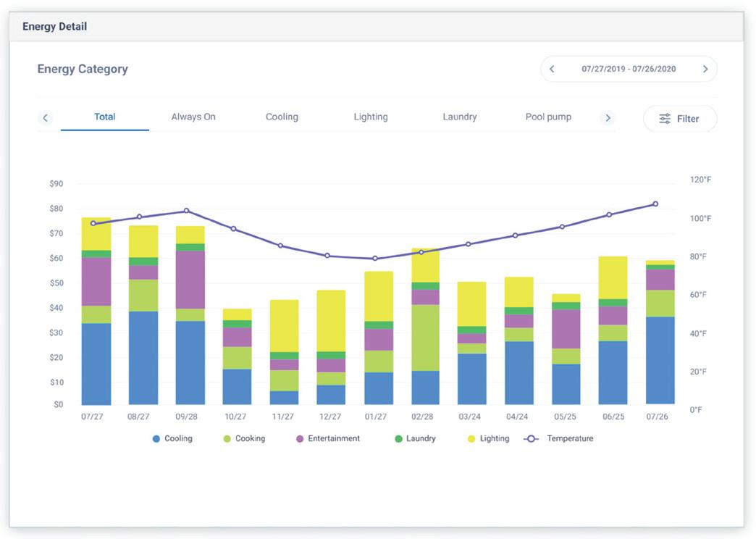Toggle Entertainment series in legend
Image resolution: width=756 pixels, height=539 pixels.
pyautogui.click(x=328, y=438)
